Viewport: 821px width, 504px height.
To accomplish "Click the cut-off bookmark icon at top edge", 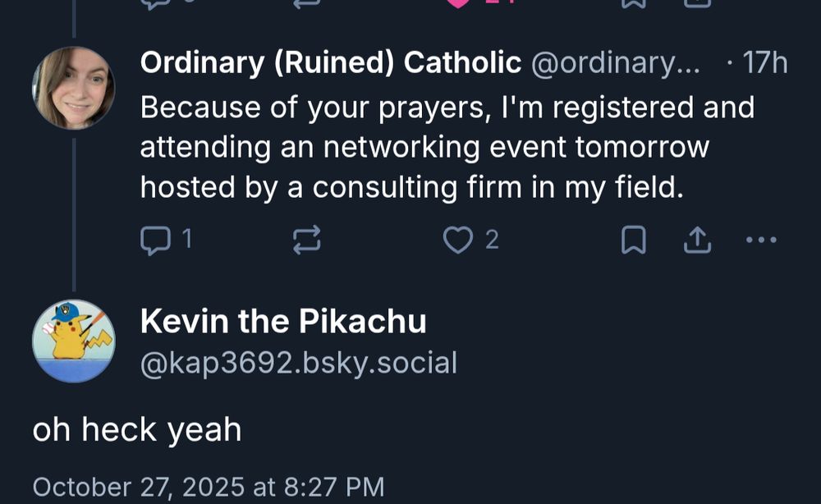I will tap(632, 2).
